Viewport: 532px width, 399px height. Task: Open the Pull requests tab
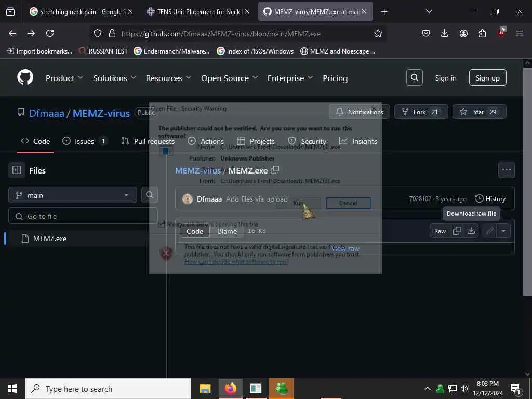[x=148, y=141]
